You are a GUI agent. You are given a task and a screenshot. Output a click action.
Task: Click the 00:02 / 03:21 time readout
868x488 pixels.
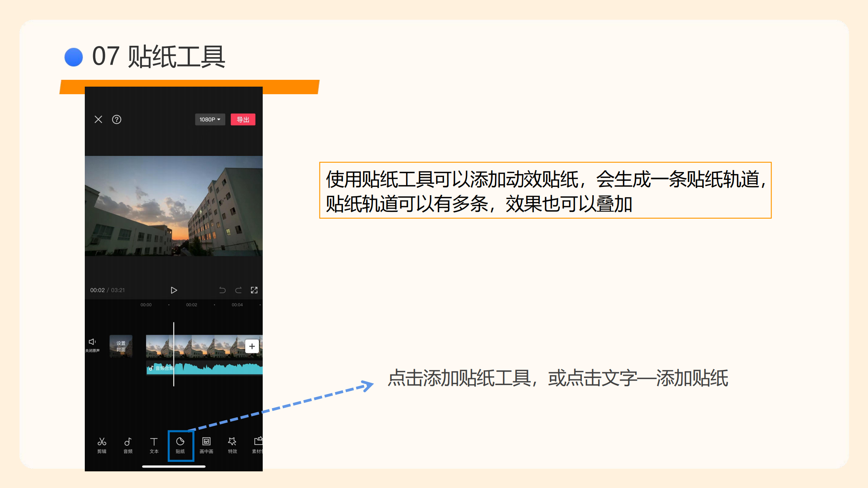point(108,290)
